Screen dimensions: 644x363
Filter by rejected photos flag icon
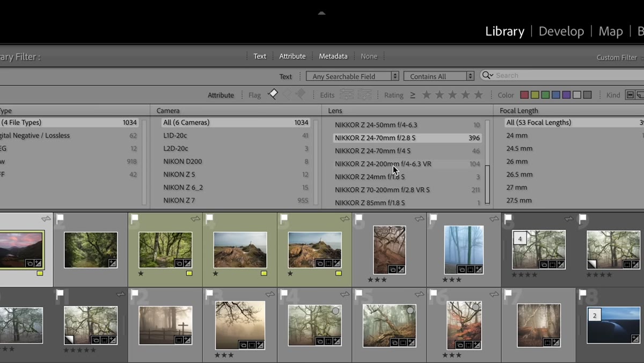300,95
